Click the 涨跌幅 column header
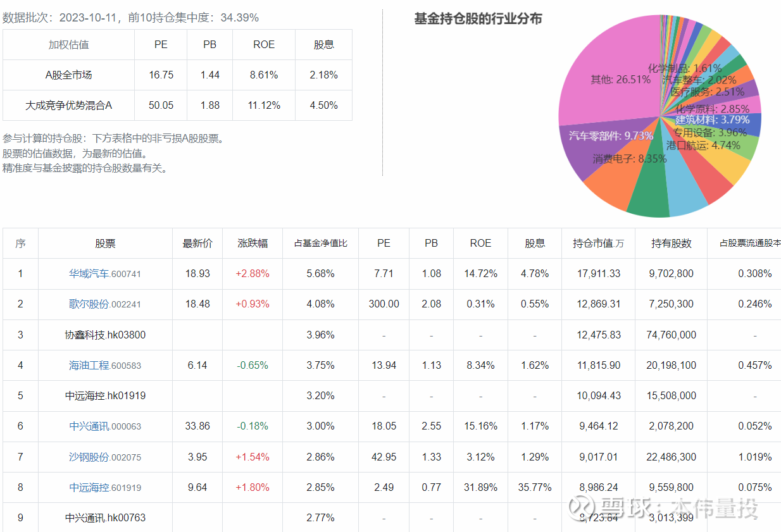Viewport: 781px width, 532px height. [x=253, y=244]
